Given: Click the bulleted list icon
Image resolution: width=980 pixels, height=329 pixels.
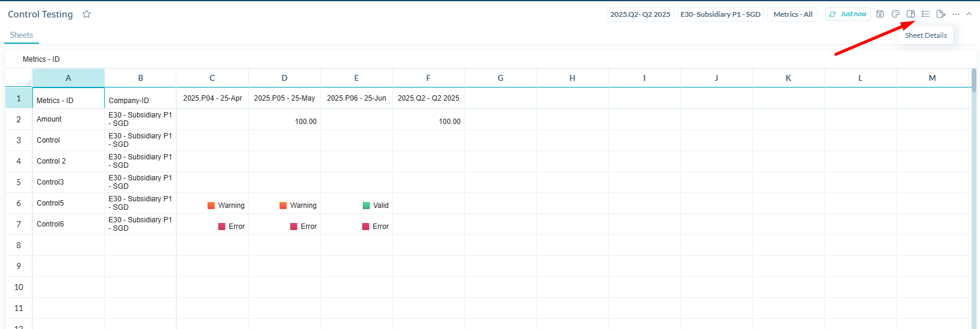Looking at the screenshot, I should (925, 14).
